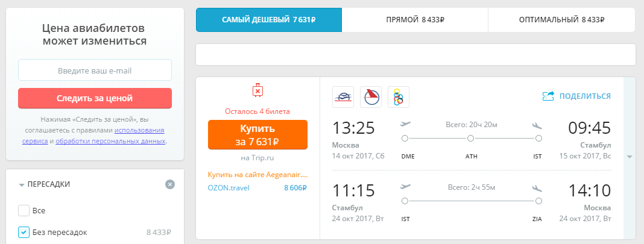Check the Все transfers checkbox
This screenshot has width=644, height=244.
24,211
